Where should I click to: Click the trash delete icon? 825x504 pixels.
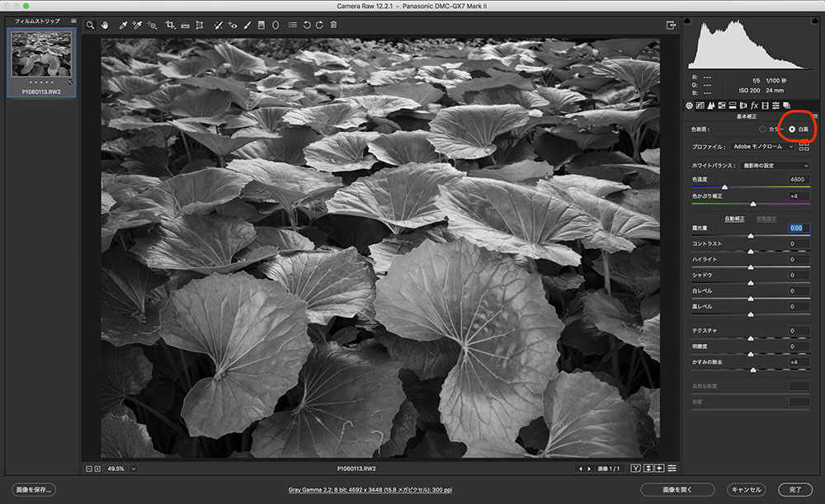click(333, 26)
